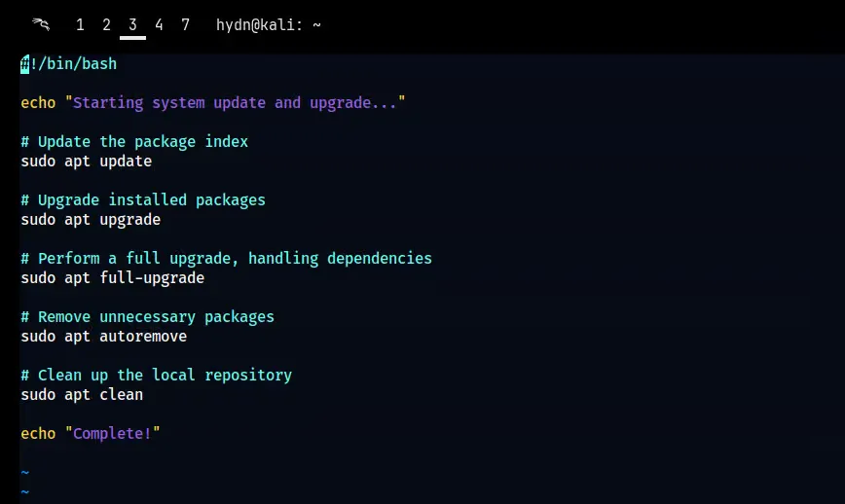Click the #!/bin/bash shebang line
The image size is (845, 504).
(x=68, y=63)
